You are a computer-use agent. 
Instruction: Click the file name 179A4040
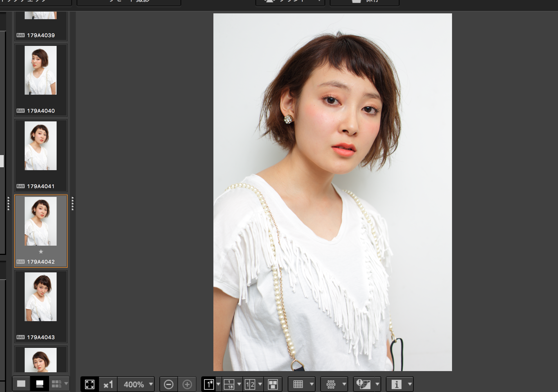coord(41,111)
